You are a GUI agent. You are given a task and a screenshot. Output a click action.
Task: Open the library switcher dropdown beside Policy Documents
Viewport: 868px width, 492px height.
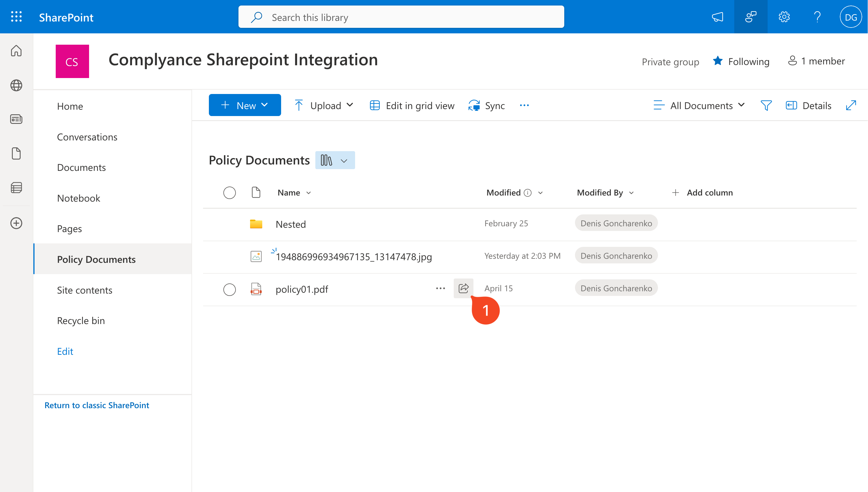[335, 160]
